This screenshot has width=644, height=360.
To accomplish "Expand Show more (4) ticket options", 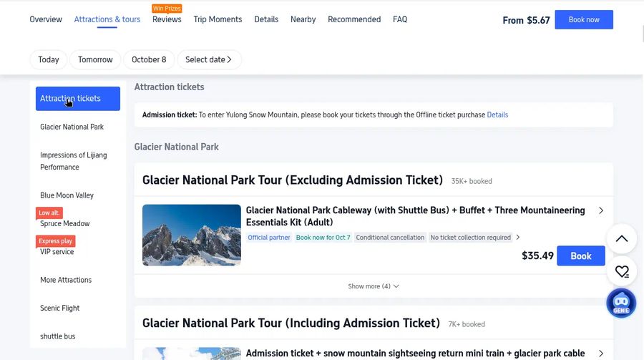I will coord(374,286).
